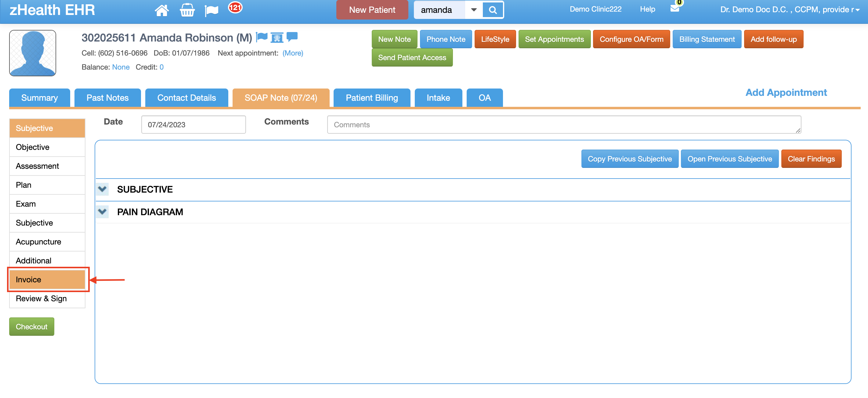Click the New Note button
This screenshot has width=868, height=398.
coord(394,39)
